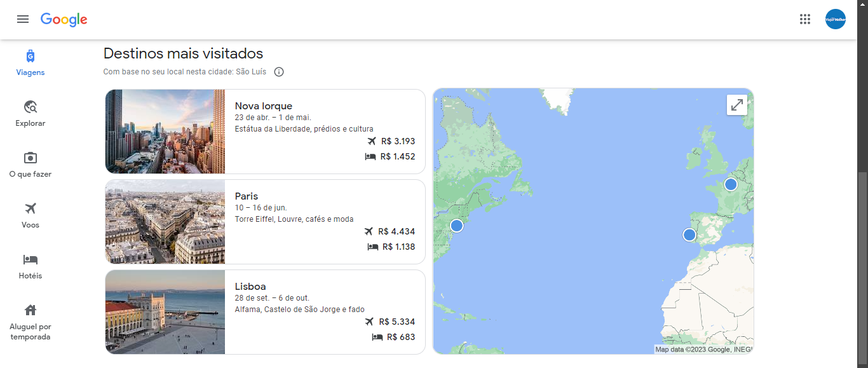
Task: Select the map marker over Portugal
Action: [689, 235]
